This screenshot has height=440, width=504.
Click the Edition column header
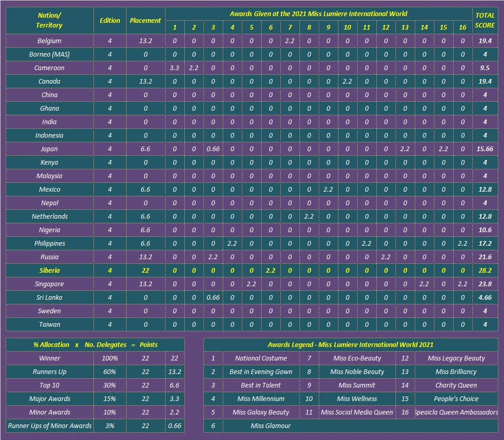click(110, 20)
